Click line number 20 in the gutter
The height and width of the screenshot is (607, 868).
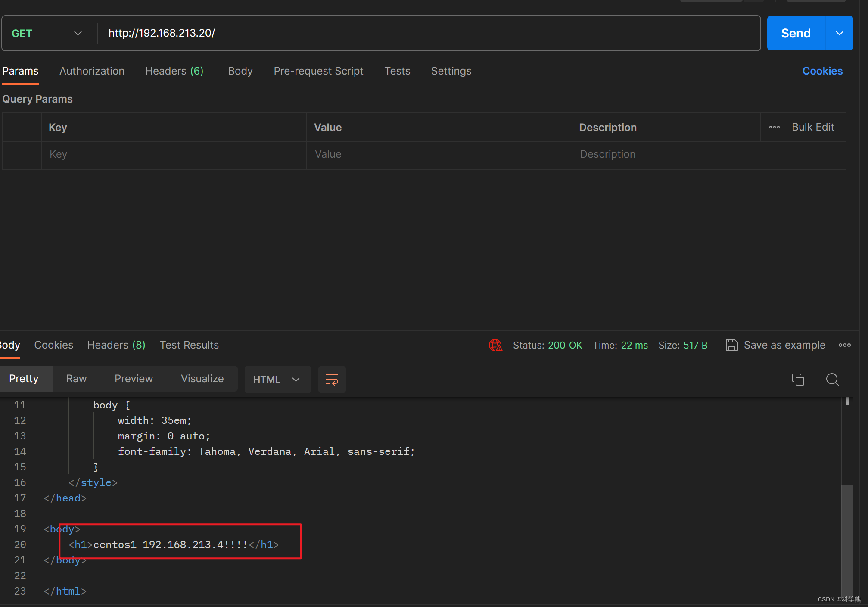(x=20, y=545)
